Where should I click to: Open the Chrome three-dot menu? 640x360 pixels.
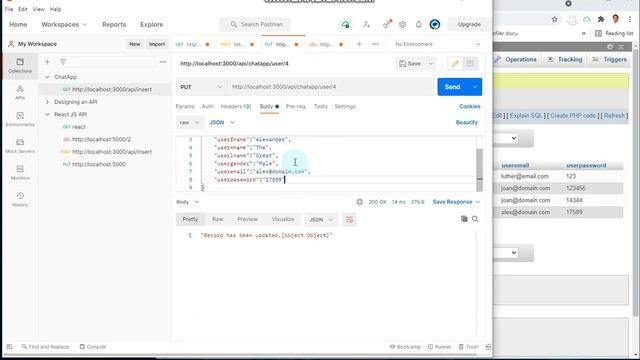630,19
